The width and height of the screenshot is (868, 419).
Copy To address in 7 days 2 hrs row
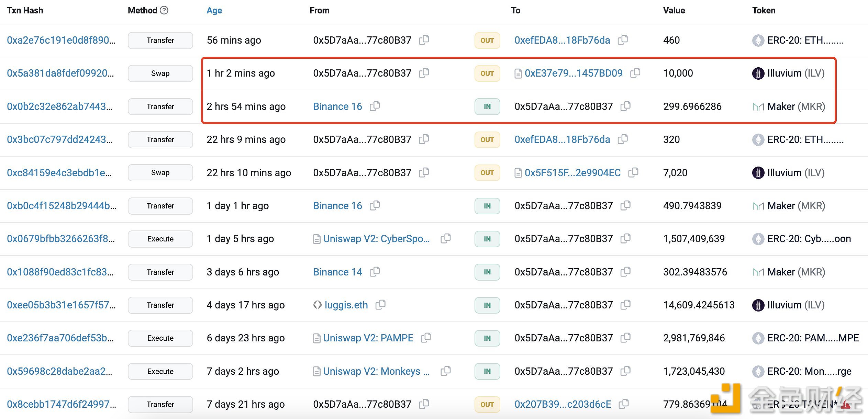625,371
